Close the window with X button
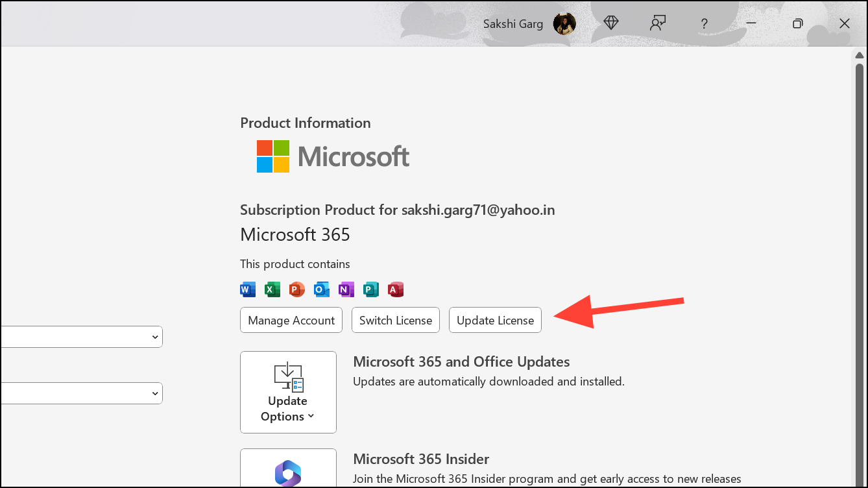The width and height of the screenshot is (868, 488). 844,23
